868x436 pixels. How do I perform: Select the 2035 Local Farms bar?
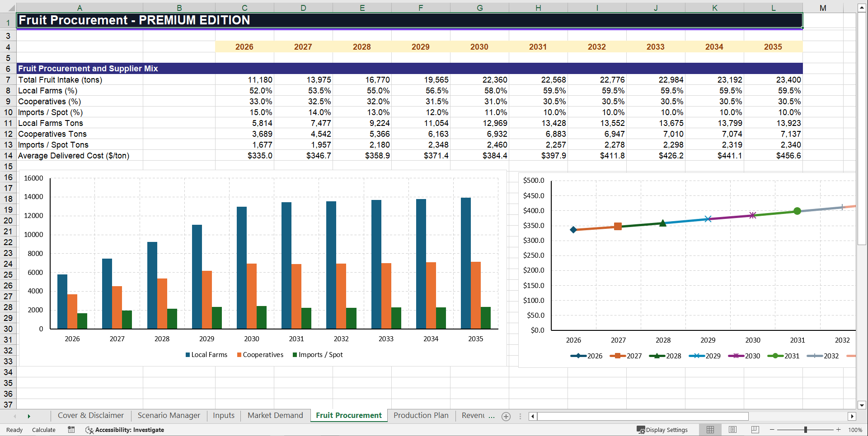465,263
